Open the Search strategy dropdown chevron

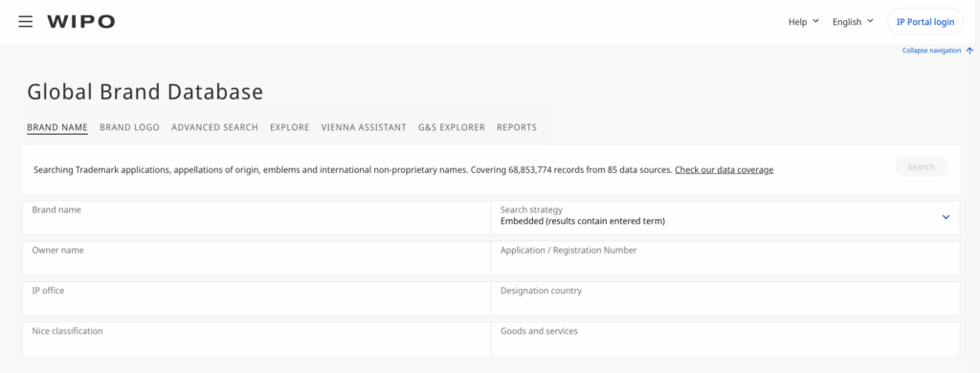946,217
